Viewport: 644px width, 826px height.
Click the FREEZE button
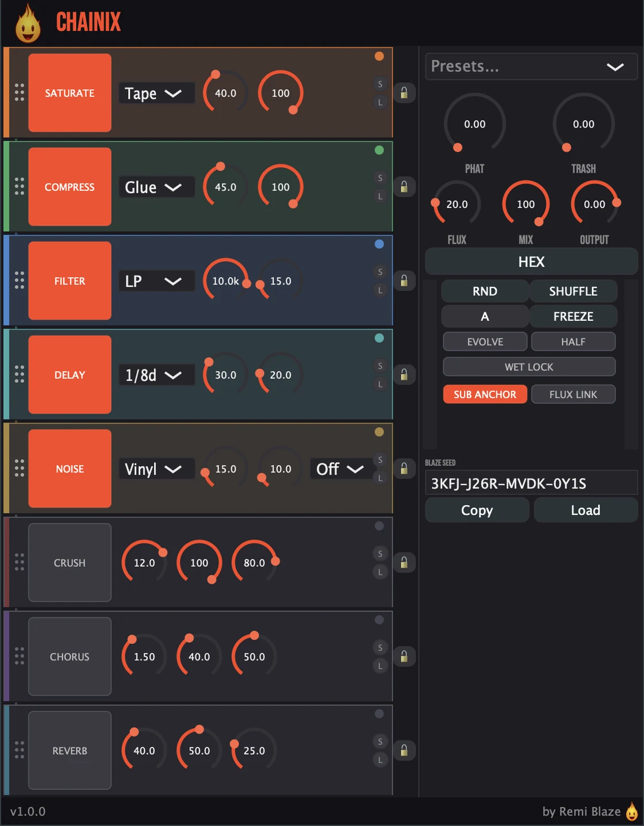coord(573,316)
